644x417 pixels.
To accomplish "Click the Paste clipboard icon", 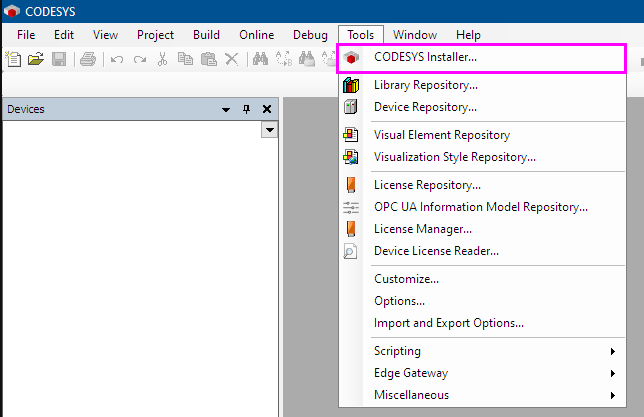I will 209,59.
